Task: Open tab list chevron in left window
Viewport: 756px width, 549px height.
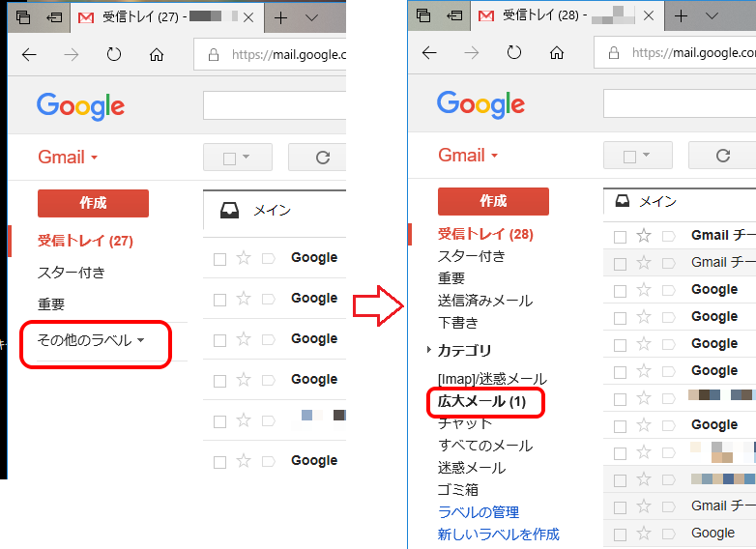Action: tap(312, 17)
